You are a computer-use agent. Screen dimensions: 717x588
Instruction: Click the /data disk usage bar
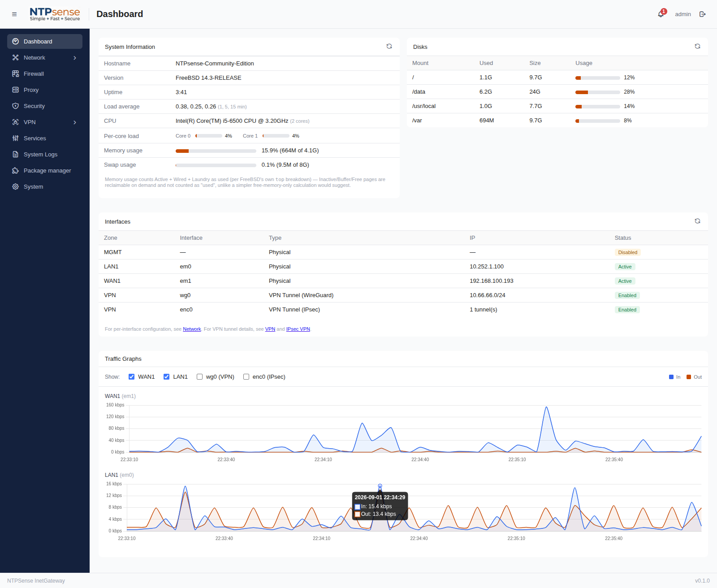[x=598, y=92]
